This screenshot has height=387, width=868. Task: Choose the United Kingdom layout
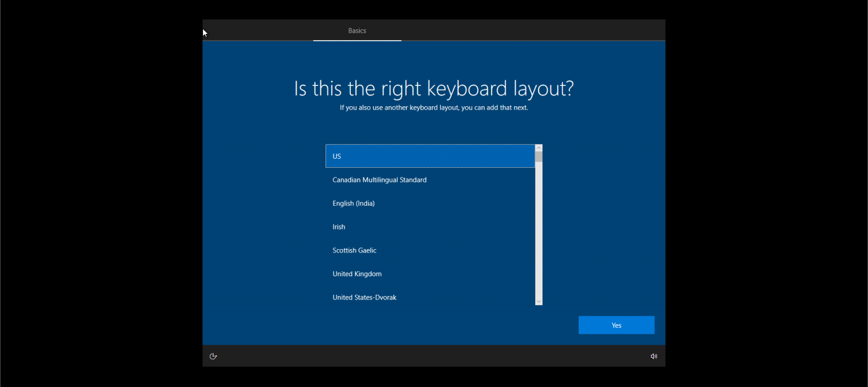pos(357,274)
